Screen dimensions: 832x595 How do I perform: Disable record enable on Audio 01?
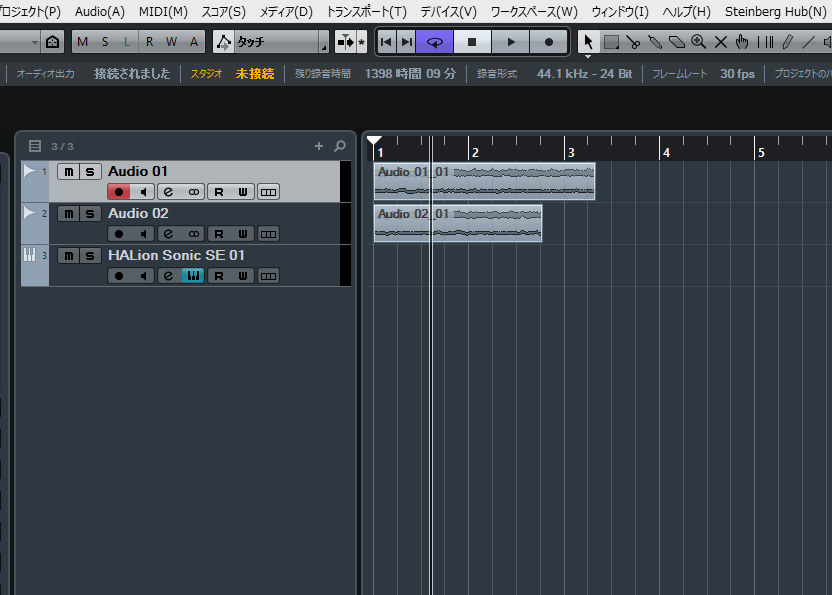[119, 192]
